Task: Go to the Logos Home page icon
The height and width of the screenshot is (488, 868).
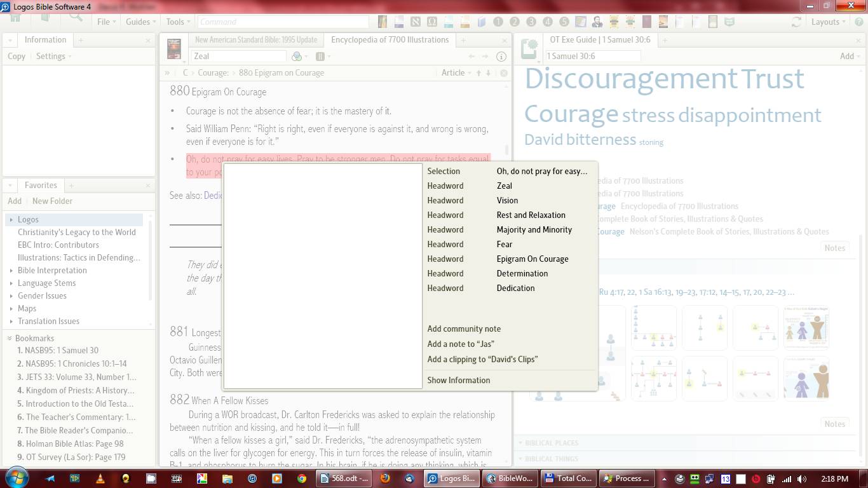Action: coord(15,18)
